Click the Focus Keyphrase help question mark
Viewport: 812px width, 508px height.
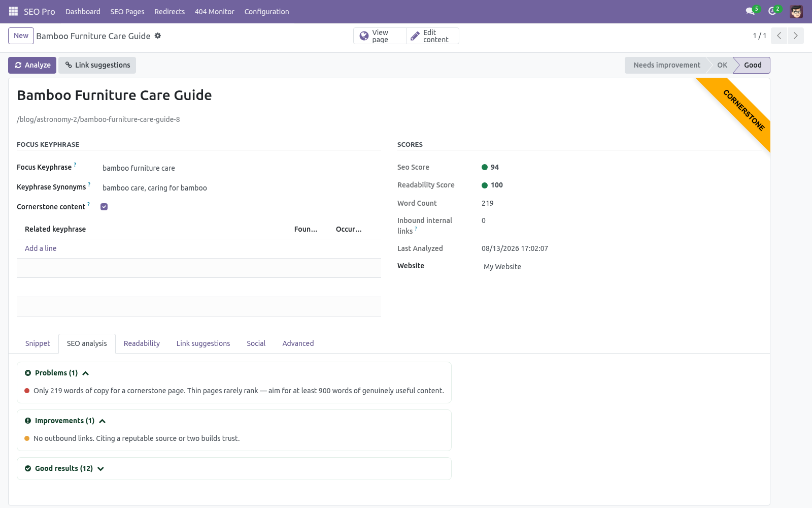75,165
